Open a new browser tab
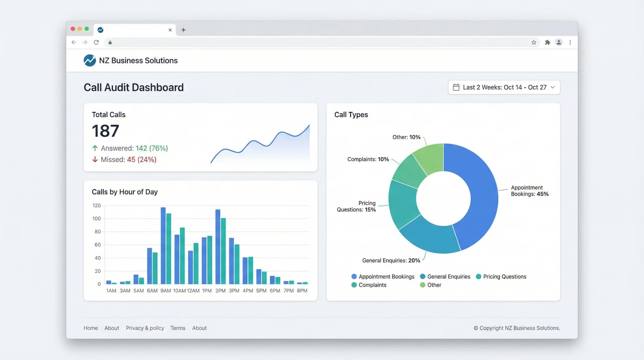 pyautogui.click(x=183, y=30)
